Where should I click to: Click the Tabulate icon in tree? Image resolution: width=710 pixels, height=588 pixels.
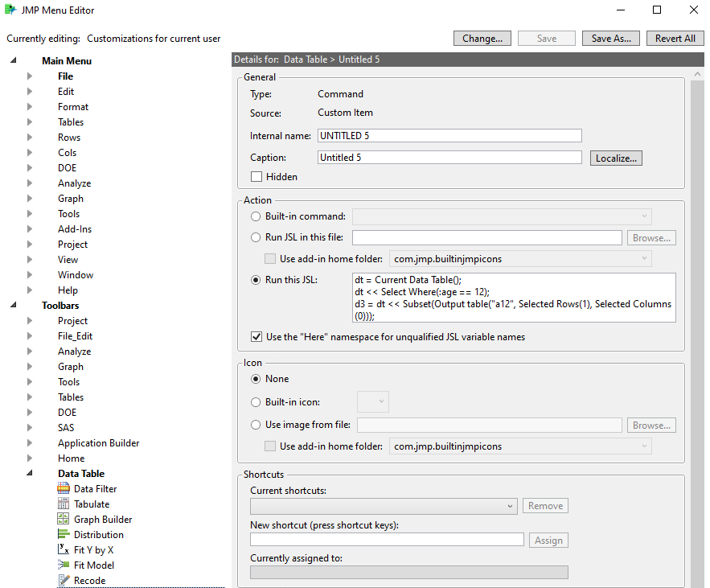coord(64,504)
